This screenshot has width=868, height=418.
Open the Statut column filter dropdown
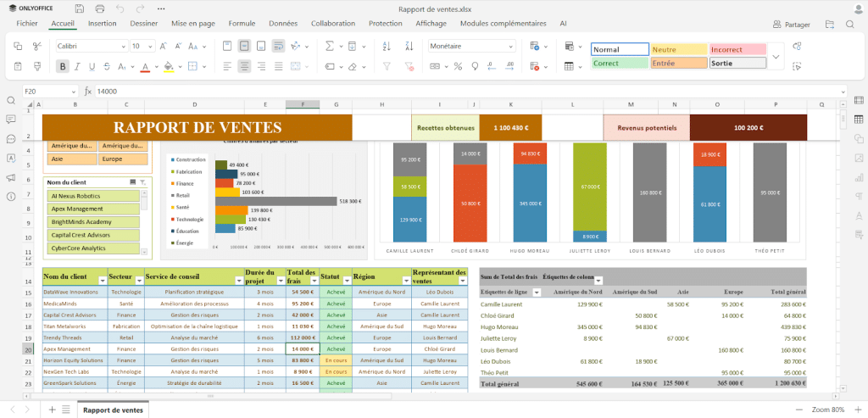tap(346, 280)
